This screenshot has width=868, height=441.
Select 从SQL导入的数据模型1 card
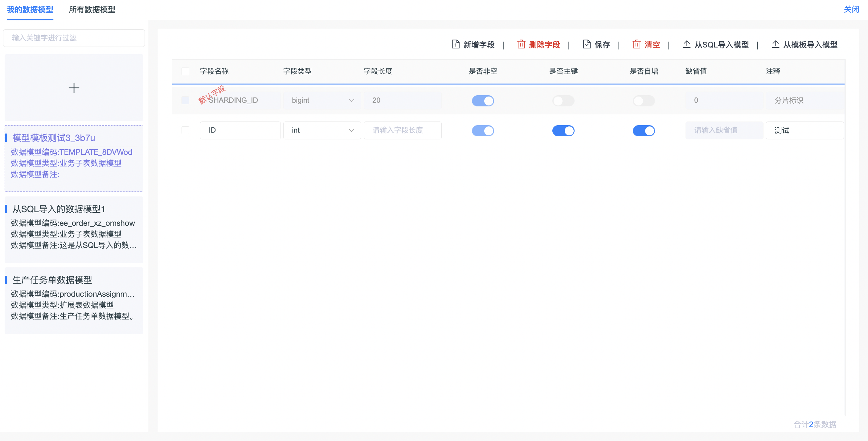tap(74, 229)
